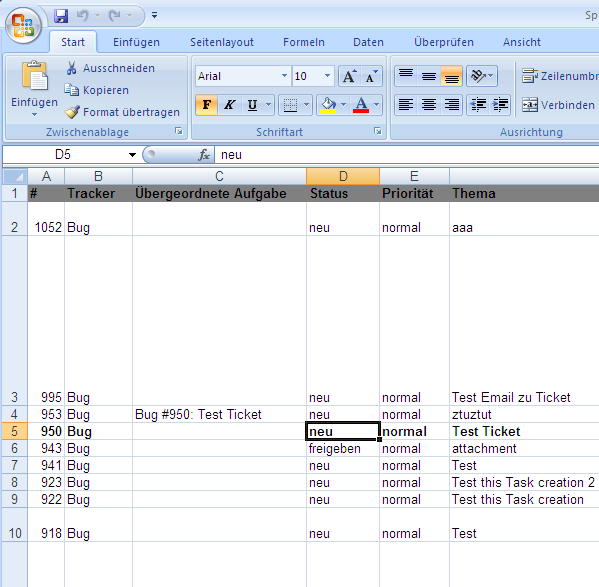Open the Name Box dropdown arrow
The width and height of the screenshot is (599, 587).
[132, 155]
